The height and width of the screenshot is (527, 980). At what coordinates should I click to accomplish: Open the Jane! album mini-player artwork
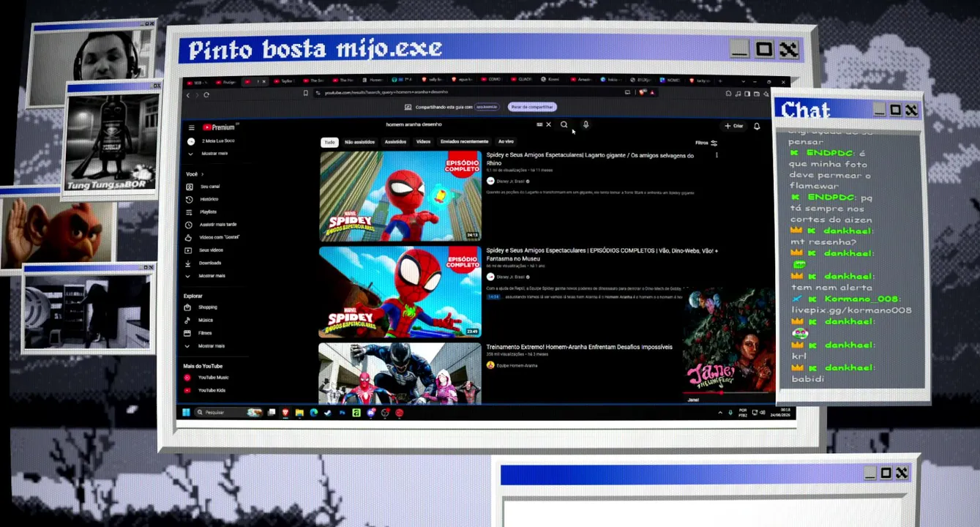(x=729, y=339)
